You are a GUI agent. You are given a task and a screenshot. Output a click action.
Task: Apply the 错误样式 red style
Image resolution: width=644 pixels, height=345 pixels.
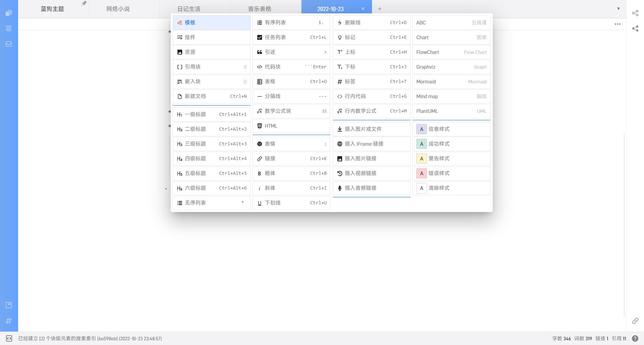451,173
